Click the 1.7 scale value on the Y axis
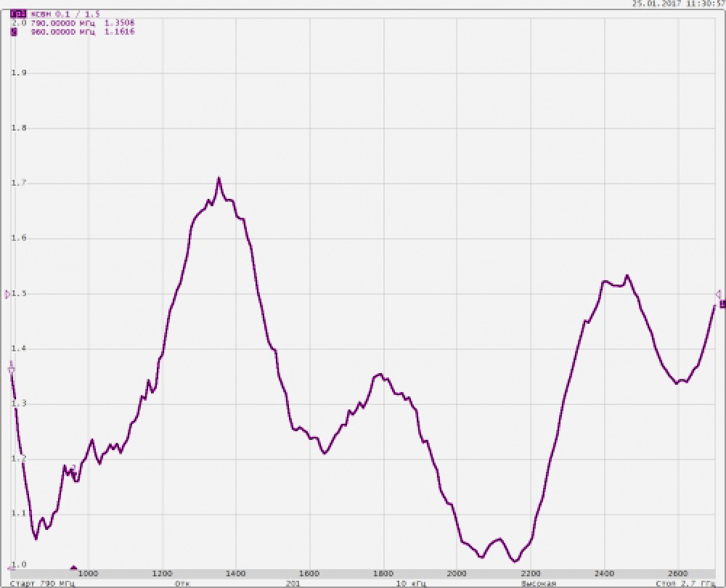 coord(19,183)
